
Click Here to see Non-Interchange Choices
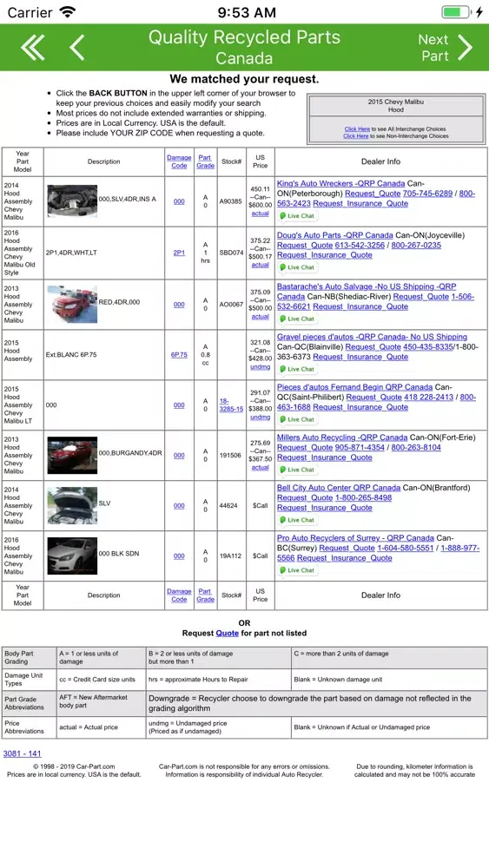[355, 136]
